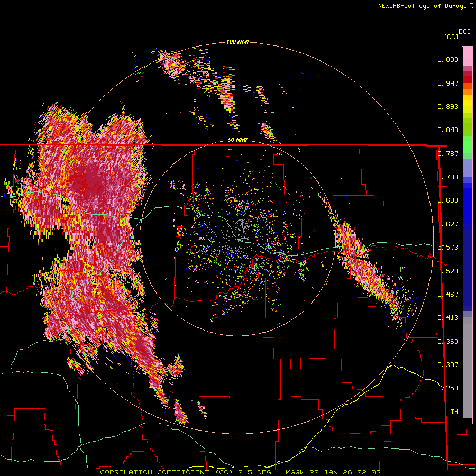This screenshot has height=476, width=476.
Task: Click the 0.680 value on color scale
Action: pos(448,200)
